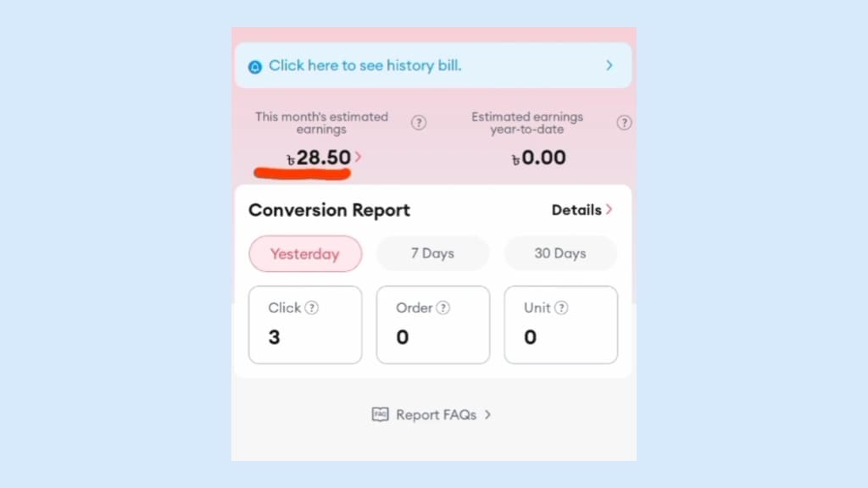Click the question mark next to Order
The height and width of the screenshot is (488, 868).
[x=442, y=308]
